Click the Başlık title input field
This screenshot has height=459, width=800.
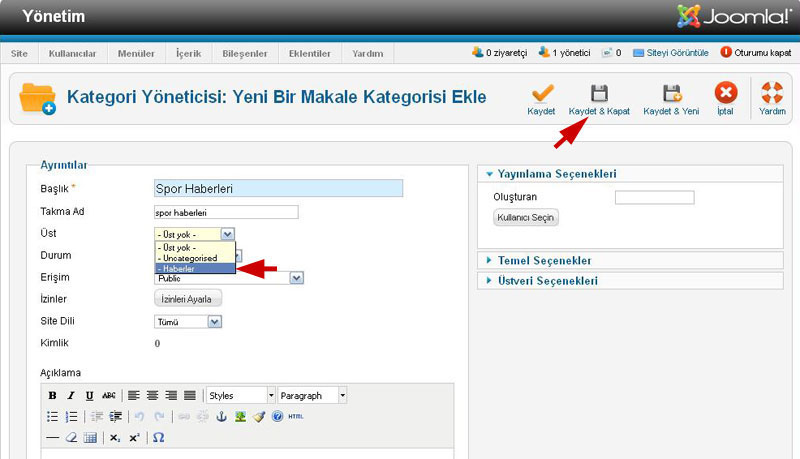279,188
